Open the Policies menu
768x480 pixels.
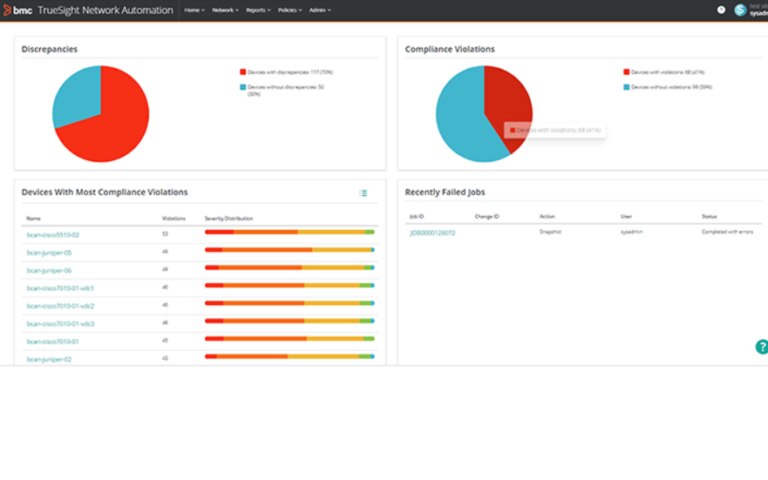(290, 10)
